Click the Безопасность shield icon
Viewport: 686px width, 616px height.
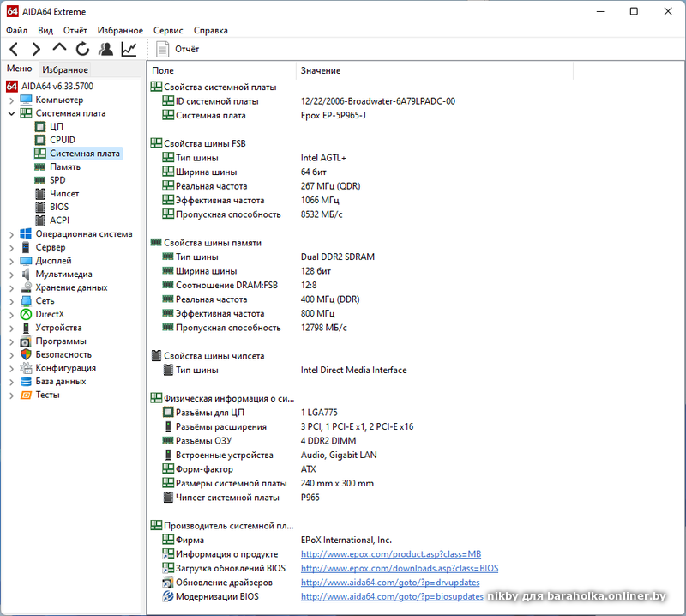point(27,354)
